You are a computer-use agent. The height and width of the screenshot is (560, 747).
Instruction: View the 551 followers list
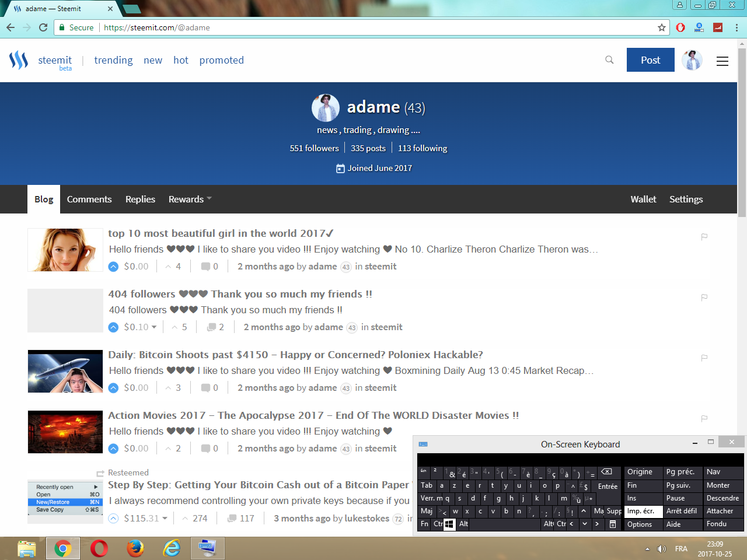(314, 148)
